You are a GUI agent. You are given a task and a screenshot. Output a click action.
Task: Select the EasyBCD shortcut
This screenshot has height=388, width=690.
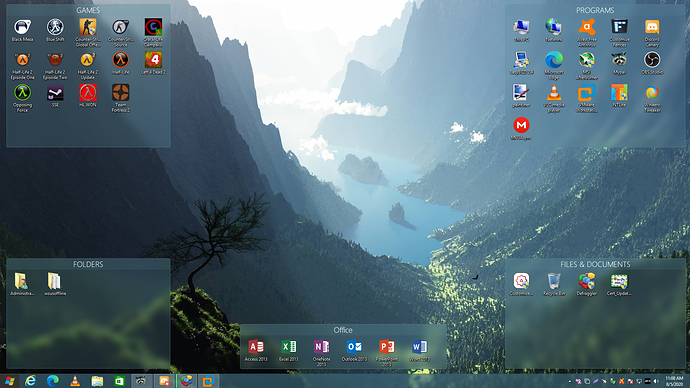[521, 63]
